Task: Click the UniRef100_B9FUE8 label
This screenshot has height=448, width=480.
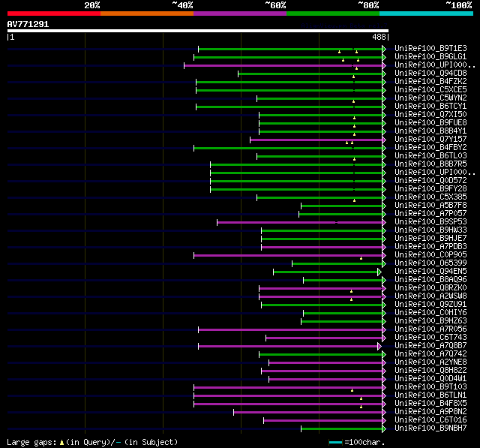Action: tap(430, 123)
